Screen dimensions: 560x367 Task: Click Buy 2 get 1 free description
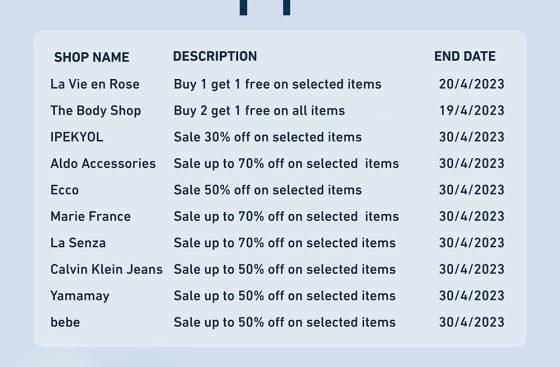coord(259,111)
